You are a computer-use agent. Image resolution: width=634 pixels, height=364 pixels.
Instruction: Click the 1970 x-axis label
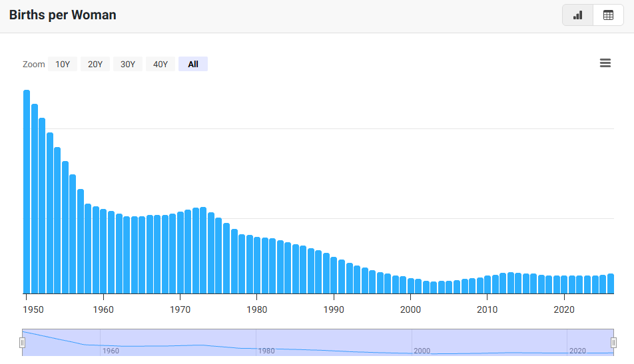point(180,310)
